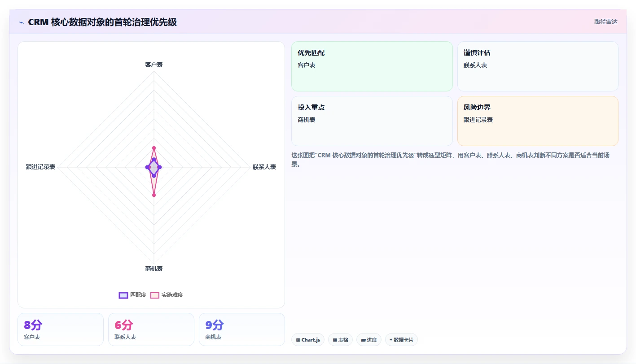Click the 数据卡片 tag chip
Viewport: 636px width, 364px height.
tap(401, 340)
